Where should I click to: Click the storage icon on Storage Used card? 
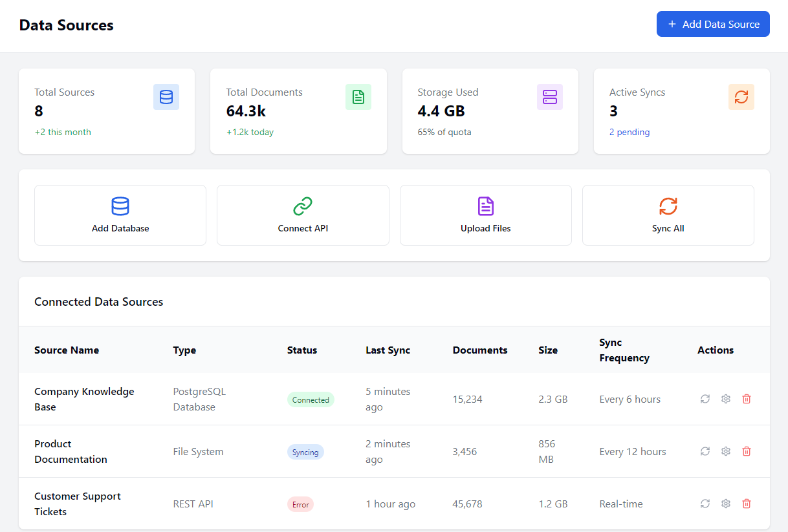click(x=549, y=97)
